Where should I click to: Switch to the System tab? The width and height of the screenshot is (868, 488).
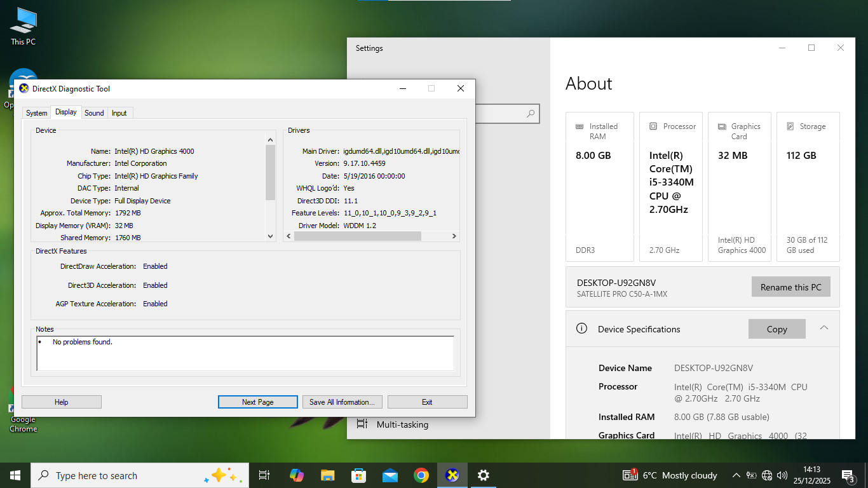click(x=36, y=113)
